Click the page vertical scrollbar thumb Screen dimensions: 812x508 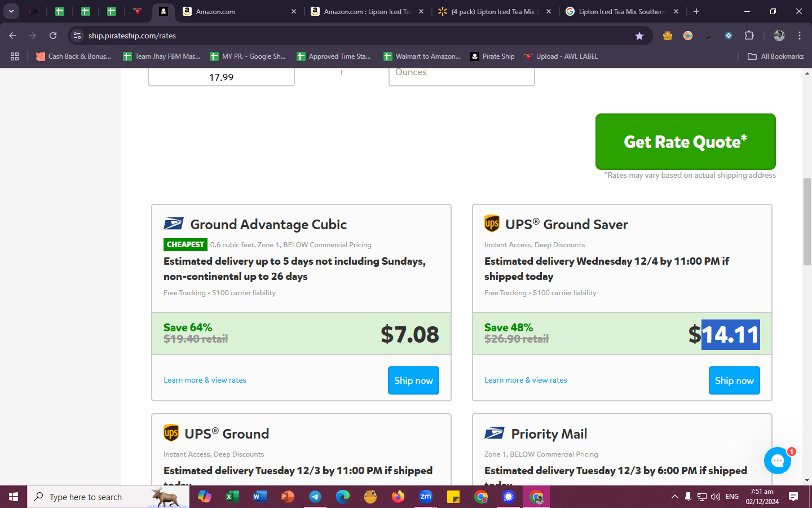[807, 222]
